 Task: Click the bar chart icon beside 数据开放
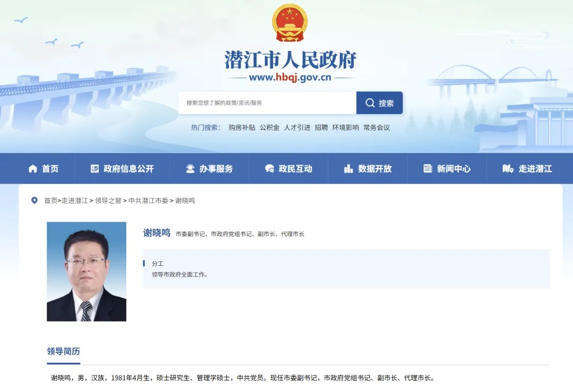[x=348, y=169]
